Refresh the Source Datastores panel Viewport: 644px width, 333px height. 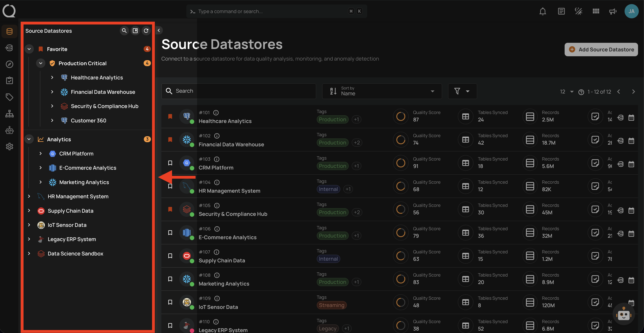(146, 30)
